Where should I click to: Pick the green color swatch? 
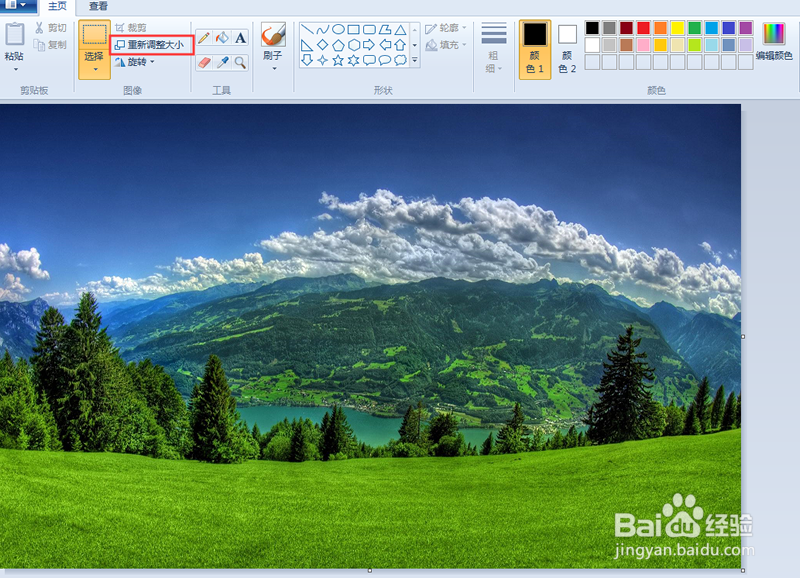click(x=694, y=28)
